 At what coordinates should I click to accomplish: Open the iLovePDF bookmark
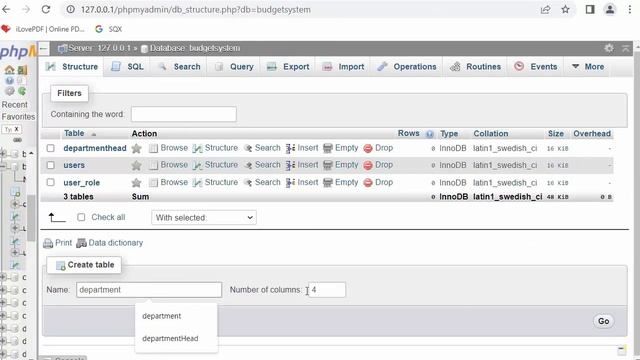pyautogui.click(x=43, y=29)
